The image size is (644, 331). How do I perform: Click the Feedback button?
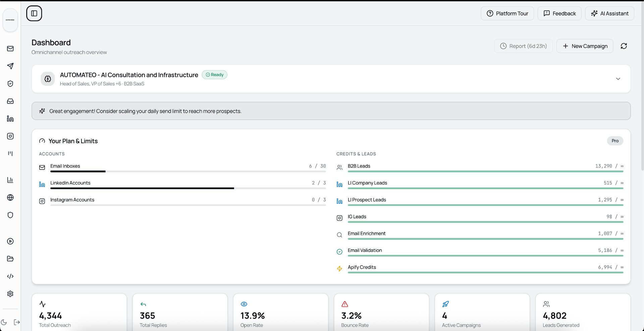click(x=559, y=13)
